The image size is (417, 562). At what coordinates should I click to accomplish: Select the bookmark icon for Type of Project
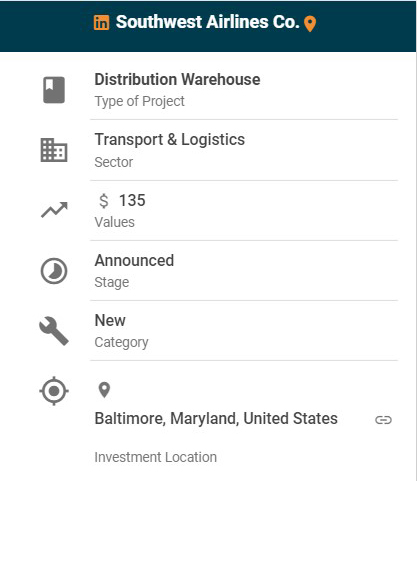pyautogui.click(x=54, y=90)
